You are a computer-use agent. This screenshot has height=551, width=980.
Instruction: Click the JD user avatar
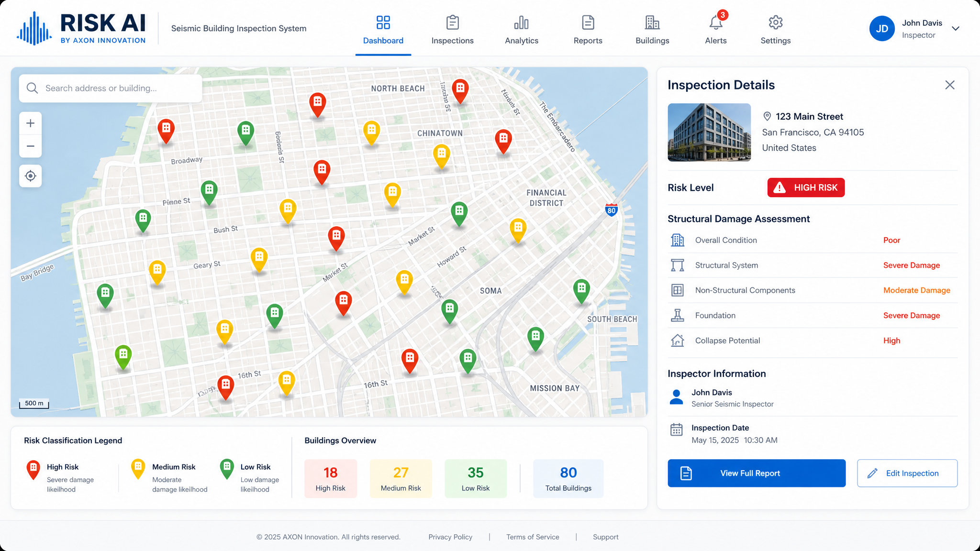click(882, 29)
